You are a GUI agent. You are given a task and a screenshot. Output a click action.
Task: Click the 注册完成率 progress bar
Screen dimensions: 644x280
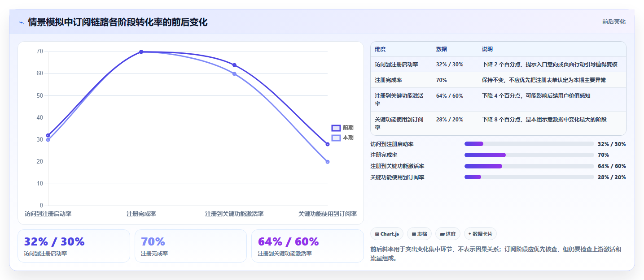point(529,155)
